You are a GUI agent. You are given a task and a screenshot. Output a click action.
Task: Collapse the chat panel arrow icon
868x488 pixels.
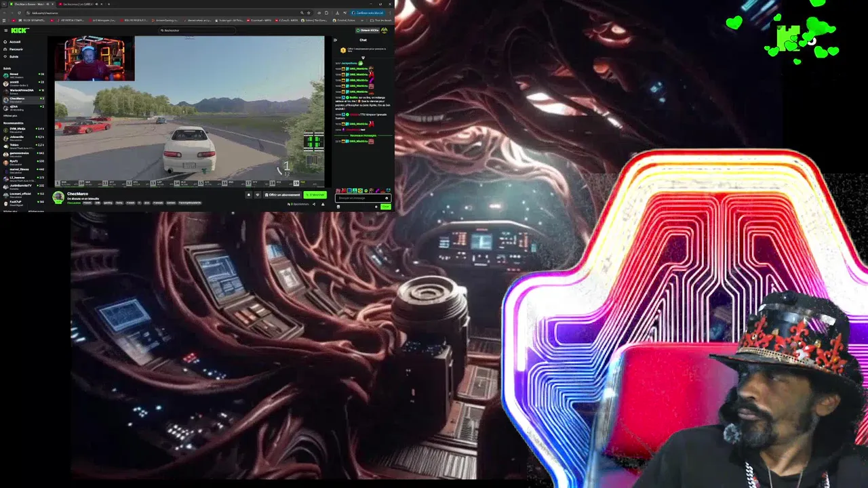tap(335, 40)
